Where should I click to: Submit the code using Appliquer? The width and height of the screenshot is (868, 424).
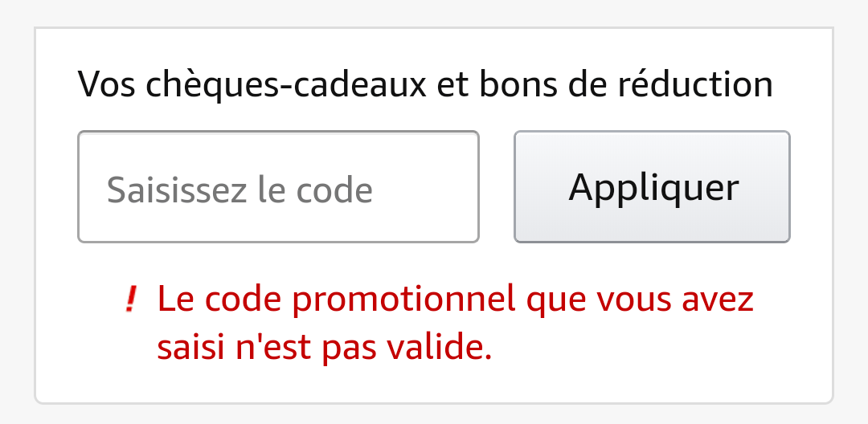click(652, 186)
